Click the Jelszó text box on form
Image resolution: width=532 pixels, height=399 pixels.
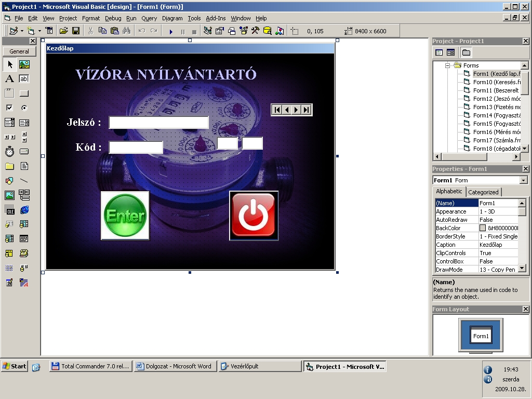click(x=158, y=123)
